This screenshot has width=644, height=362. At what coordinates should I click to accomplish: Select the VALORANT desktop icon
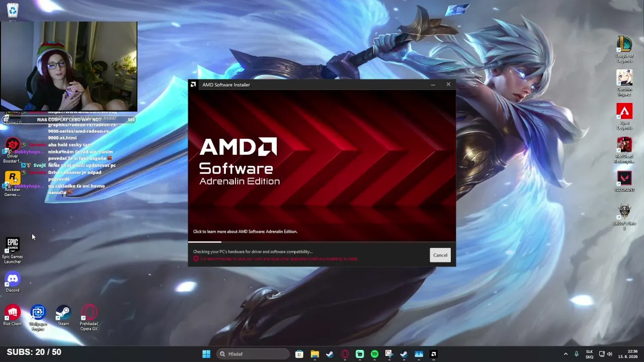tap(624, 182)
